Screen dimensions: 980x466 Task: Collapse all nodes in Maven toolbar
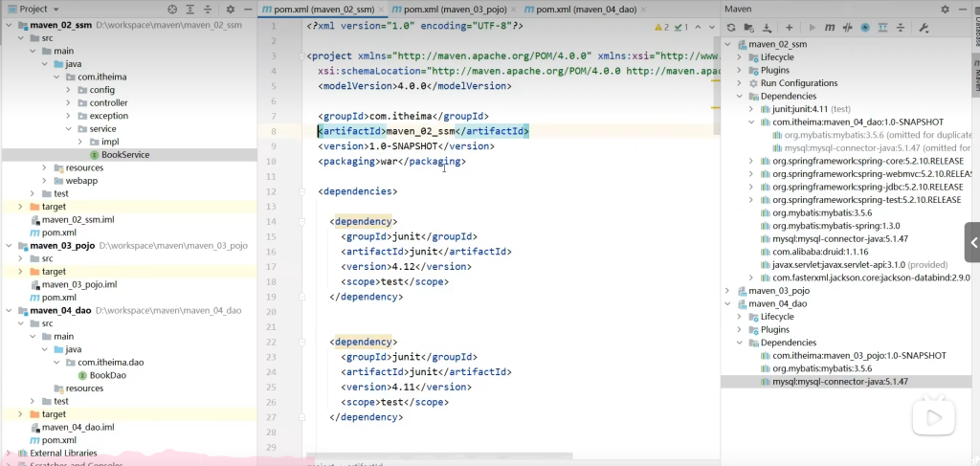pos(902,27)
